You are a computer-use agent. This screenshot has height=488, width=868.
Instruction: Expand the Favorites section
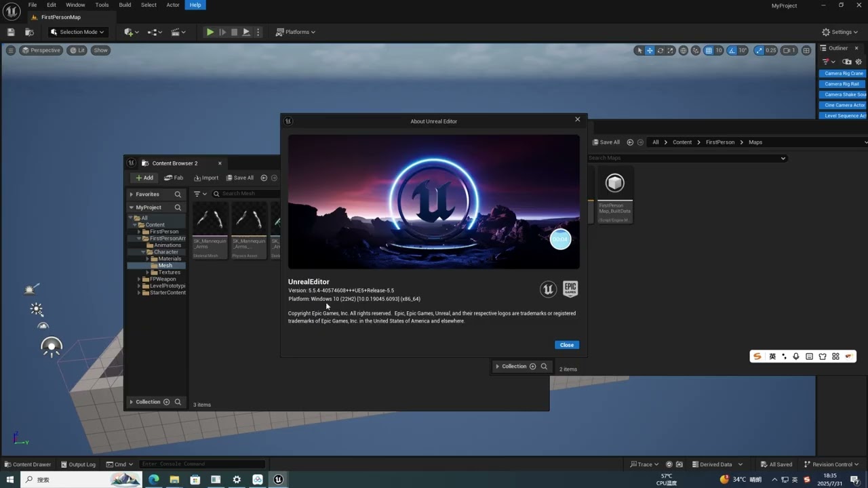[132, 194]
